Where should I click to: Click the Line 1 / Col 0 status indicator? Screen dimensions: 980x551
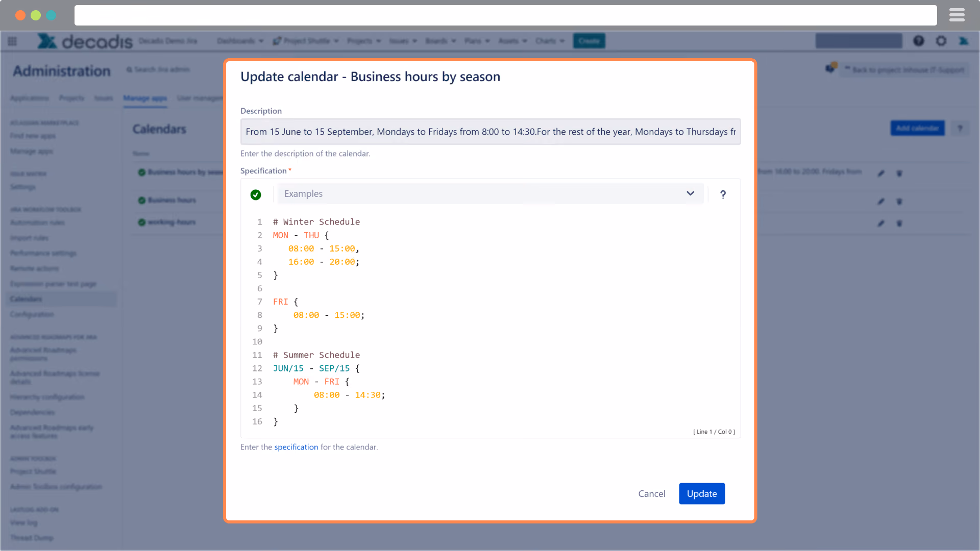coord(714,432)
